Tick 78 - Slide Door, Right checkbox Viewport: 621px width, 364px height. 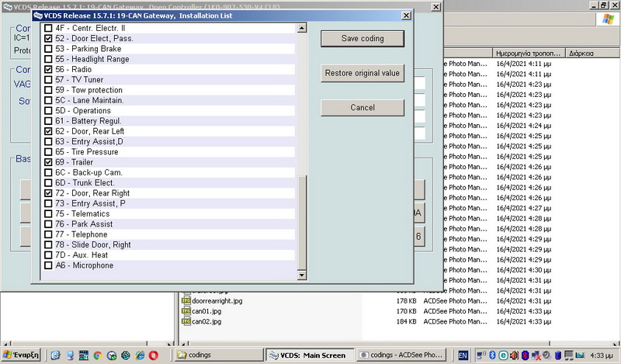click(x=48, y=244)
